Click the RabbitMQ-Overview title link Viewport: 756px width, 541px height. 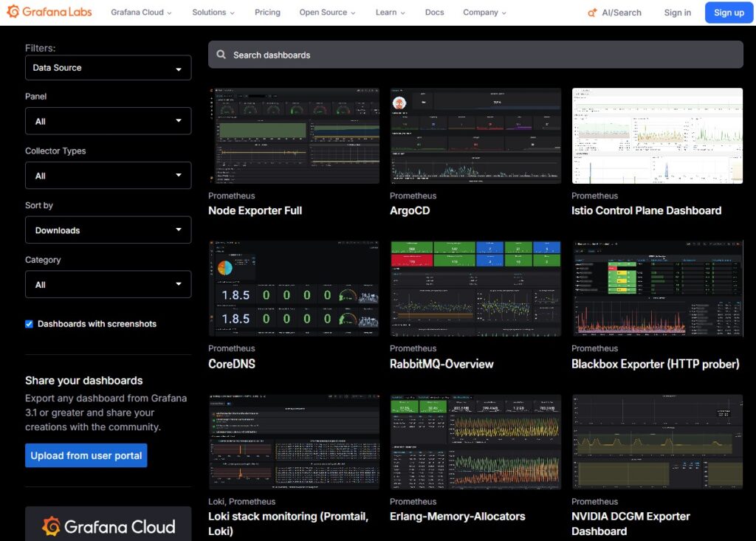click(x=441, y=364)
